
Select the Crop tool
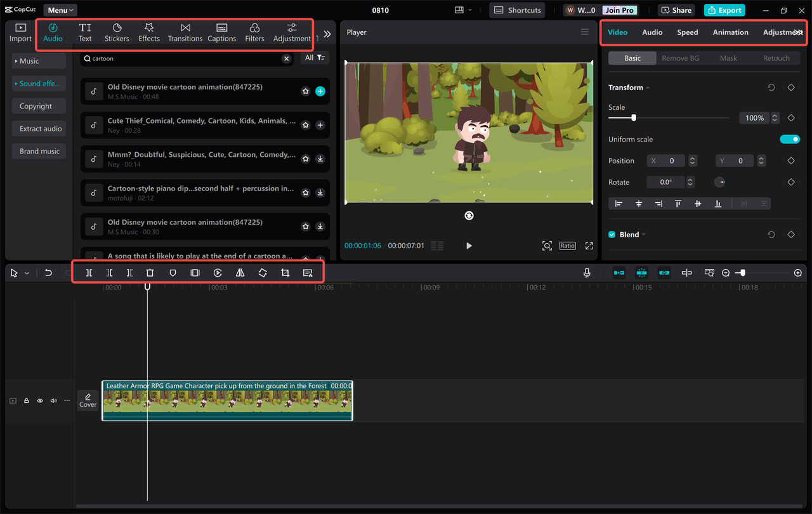(285, 272)
